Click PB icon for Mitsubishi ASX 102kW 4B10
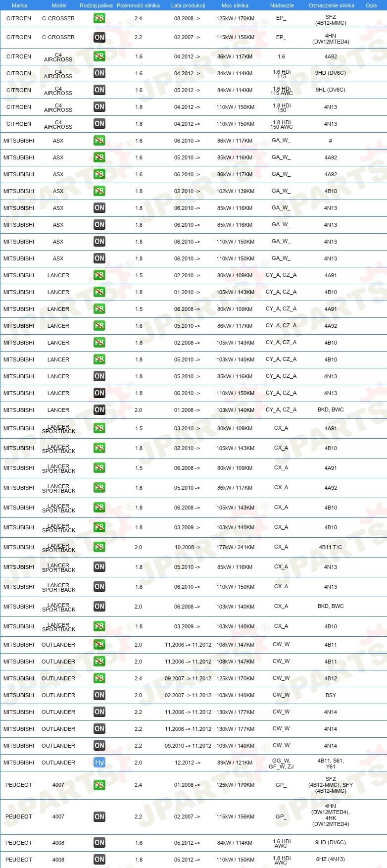The image size is (387, 868). point(99,191)
